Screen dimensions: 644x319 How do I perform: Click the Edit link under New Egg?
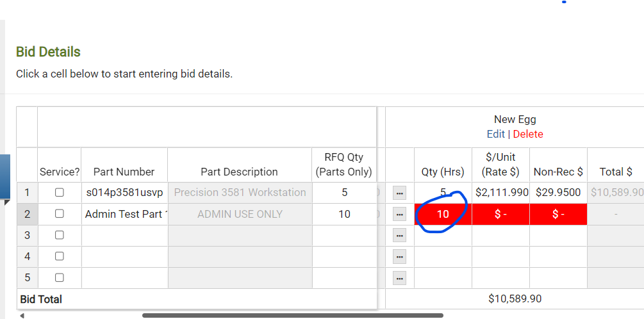coord(495,134)
